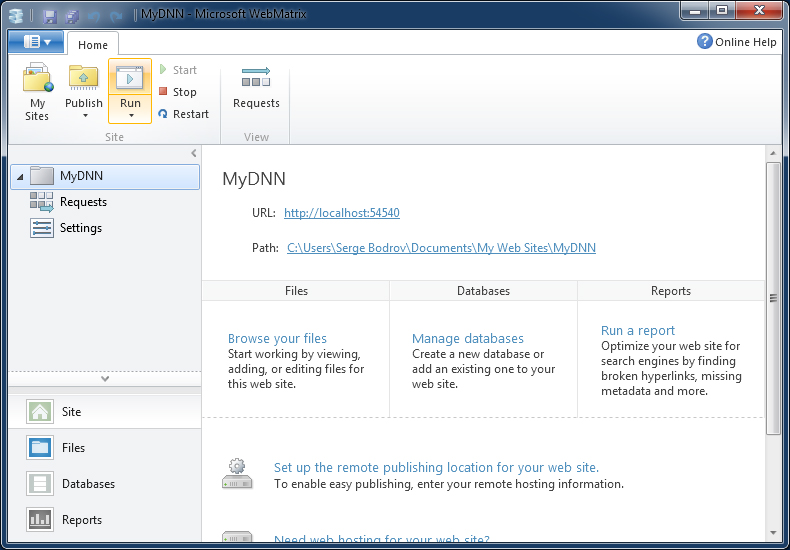The height and width of the screenshot is (550, 790).
Task: Click the Reports chart icon
Action: [40, 520]
